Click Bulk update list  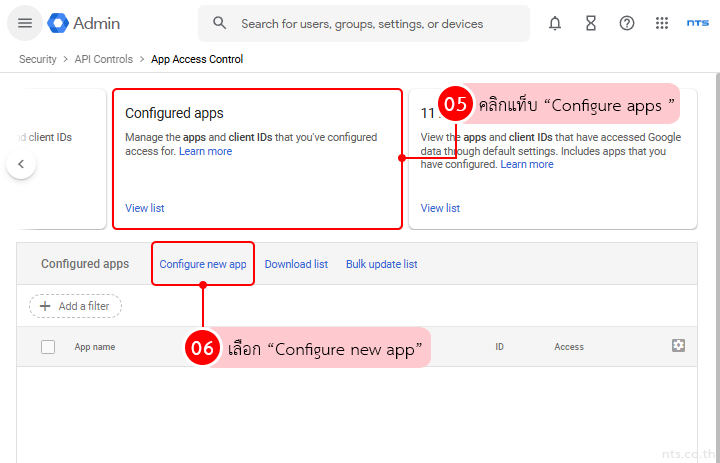381,264
